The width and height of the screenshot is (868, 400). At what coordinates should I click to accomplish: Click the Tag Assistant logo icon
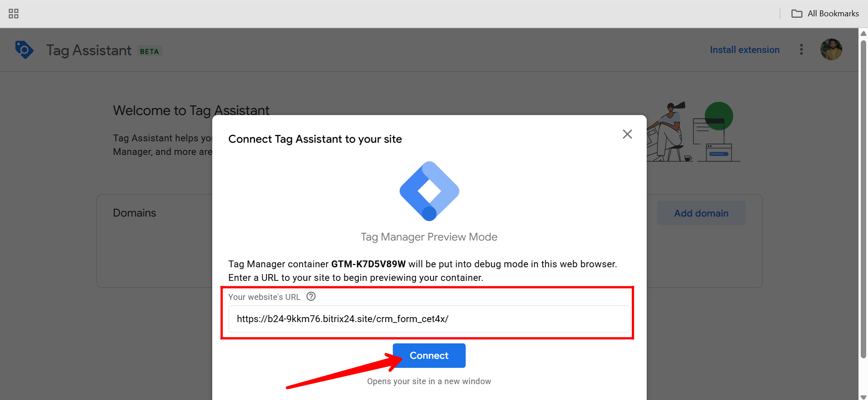pos(24,50)
